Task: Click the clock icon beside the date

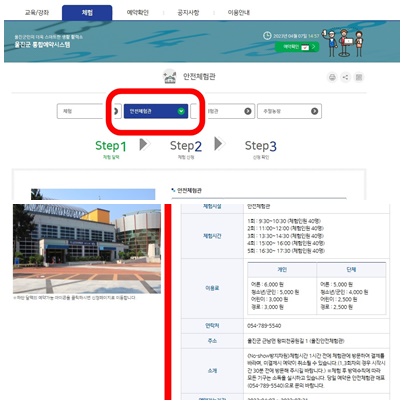Action: [x=267, y=35]
